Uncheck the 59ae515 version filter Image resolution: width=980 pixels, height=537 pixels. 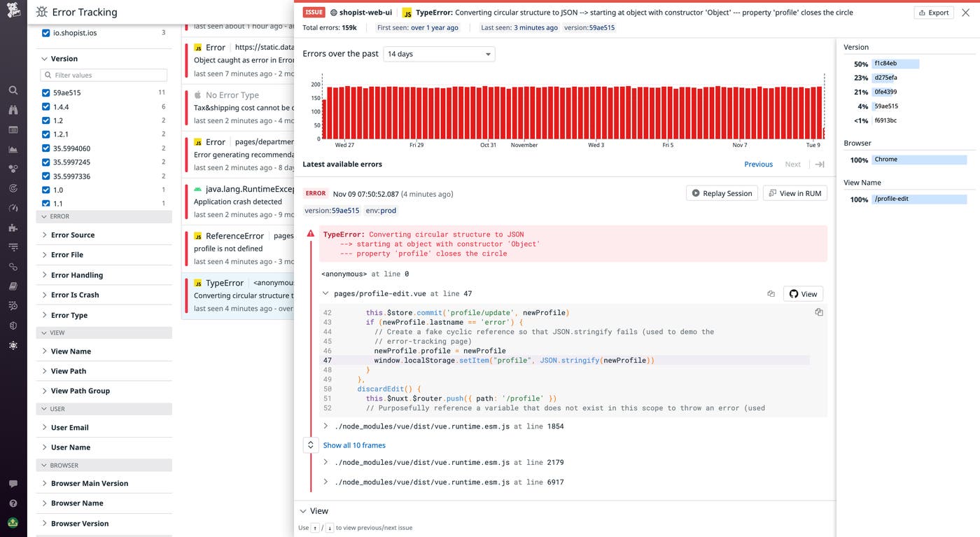tap(45, 92)
